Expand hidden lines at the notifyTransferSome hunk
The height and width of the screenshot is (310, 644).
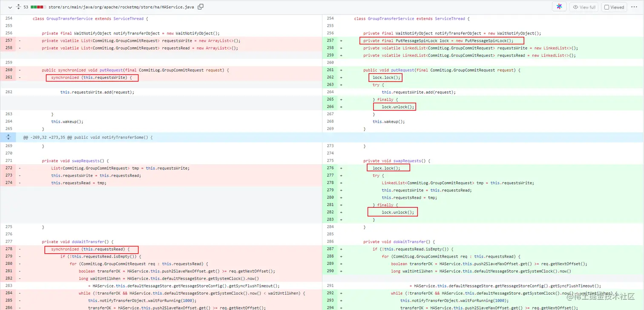(x=8, y=137)
